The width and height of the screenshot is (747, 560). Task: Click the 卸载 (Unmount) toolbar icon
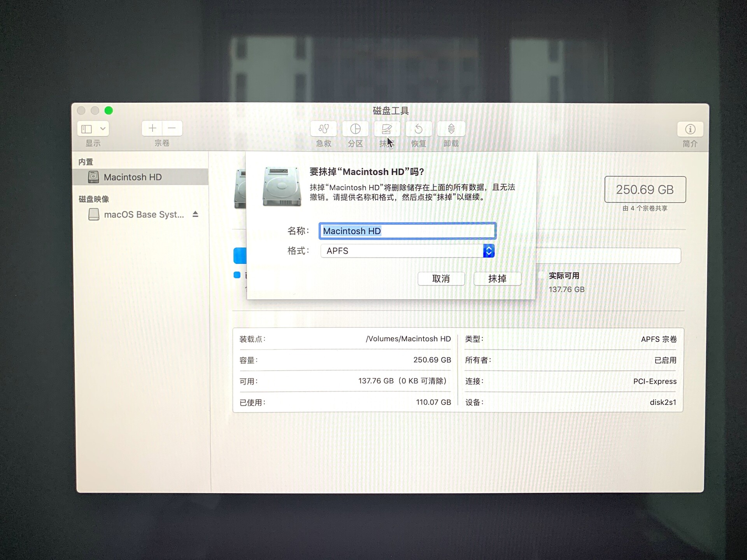click(451, 129)
